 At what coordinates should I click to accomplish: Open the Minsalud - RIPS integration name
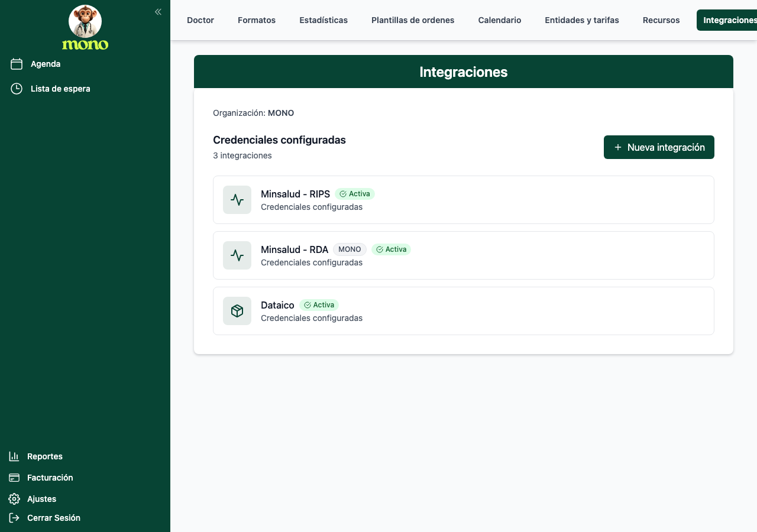coord(295,194)
